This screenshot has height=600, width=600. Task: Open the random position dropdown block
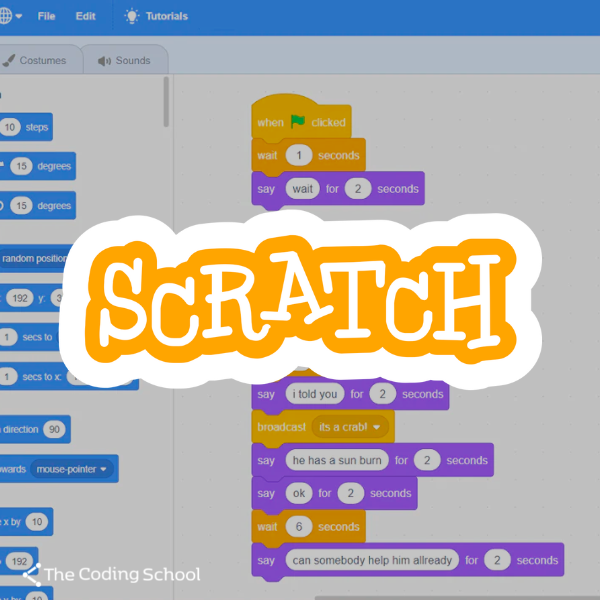click(33, 259)
